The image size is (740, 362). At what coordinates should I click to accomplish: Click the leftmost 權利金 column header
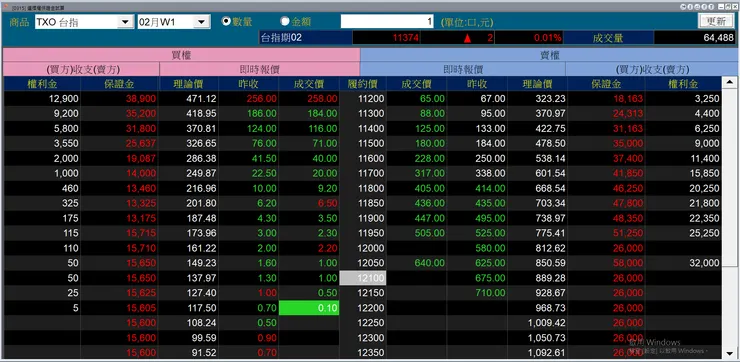42,84
